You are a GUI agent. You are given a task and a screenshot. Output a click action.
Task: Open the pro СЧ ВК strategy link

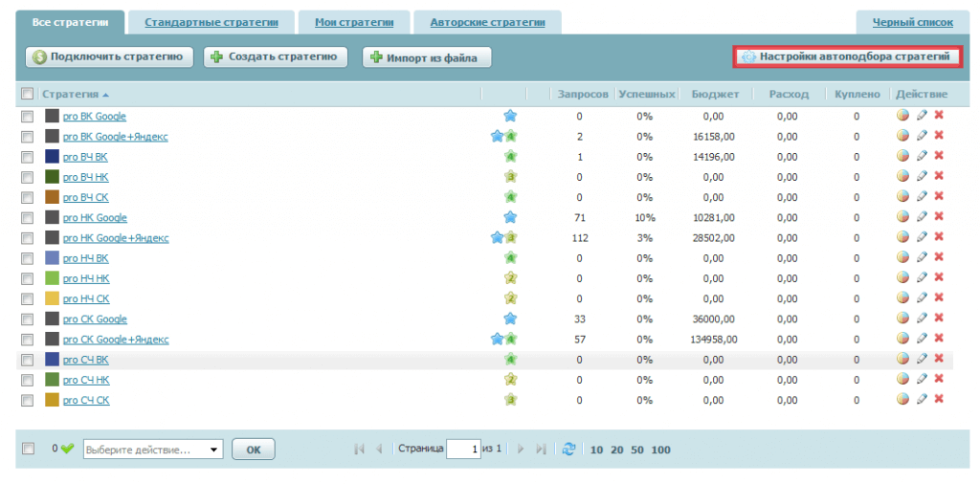point(86,360)
